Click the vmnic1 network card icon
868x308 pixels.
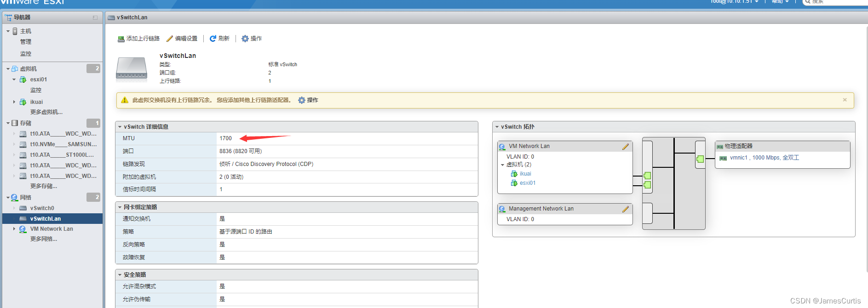[x=723, y=158]
